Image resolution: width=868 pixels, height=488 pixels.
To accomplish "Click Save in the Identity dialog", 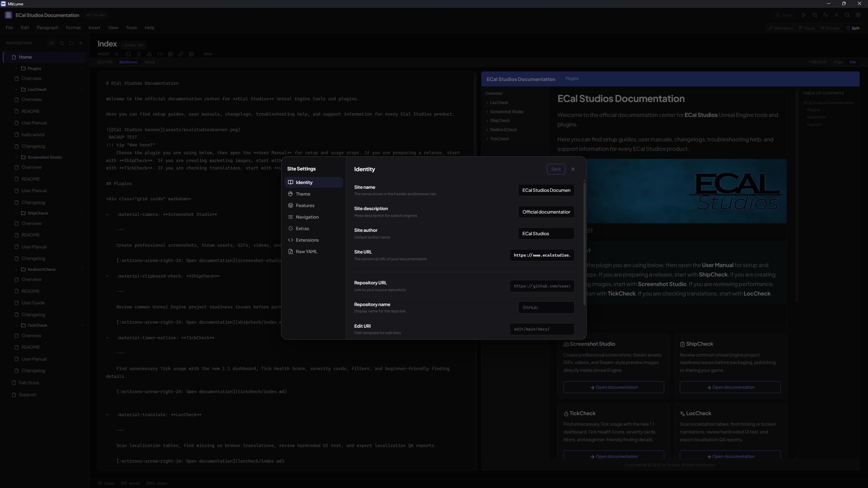I will coord(556,169).
